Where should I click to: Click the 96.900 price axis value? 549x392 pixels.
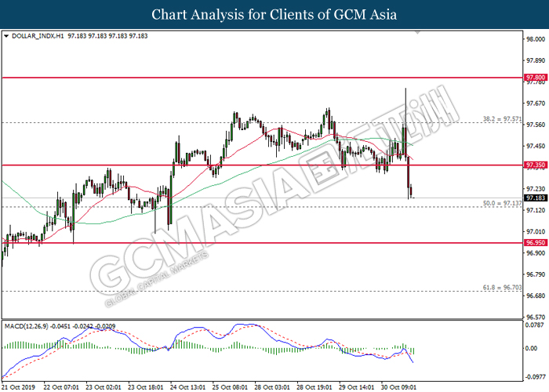point(536,252)
